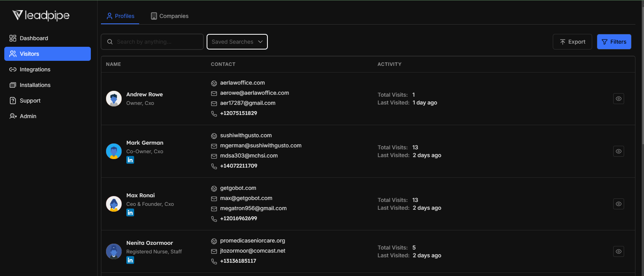Screen dimensions: 644x276
Task: Click the phone icon beside +14072211709
Action: pos(214,166)
